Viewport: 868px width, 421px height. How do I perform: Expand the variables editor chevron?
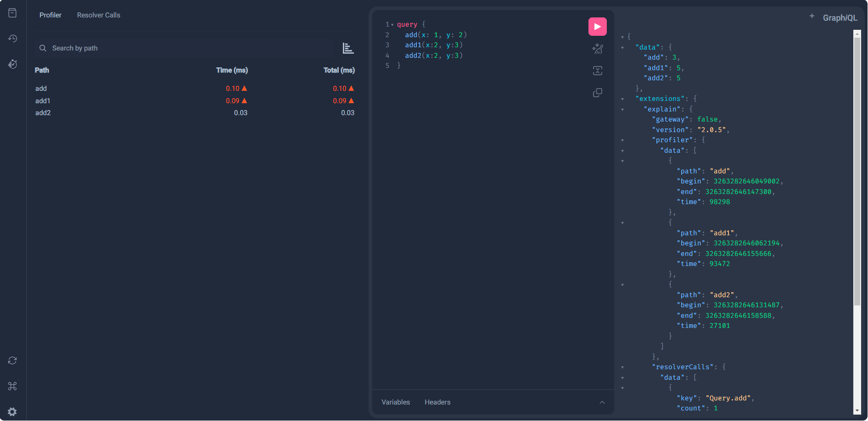pos(602,402)
